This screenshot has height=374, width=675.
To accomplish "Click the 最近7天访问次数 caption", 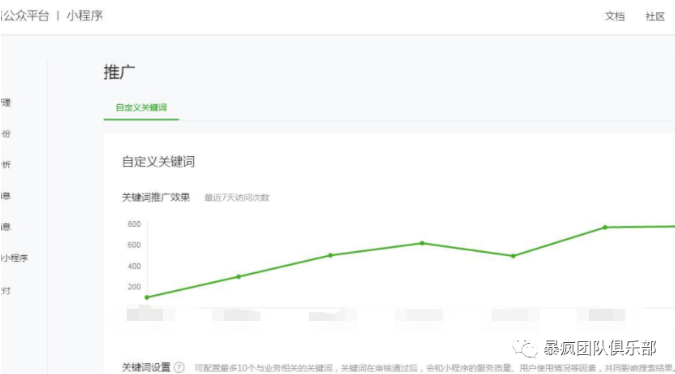I will tap(237, 198).
